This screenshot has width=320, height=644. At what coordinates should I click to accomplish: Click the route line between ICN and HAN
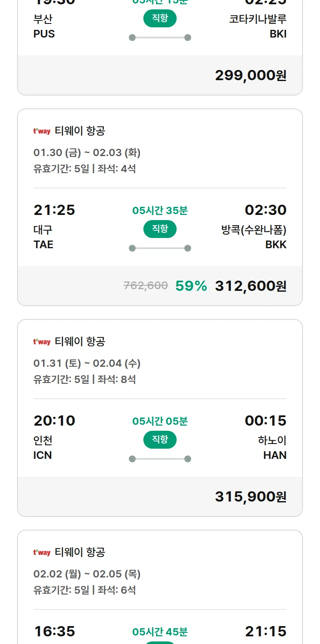160,459
